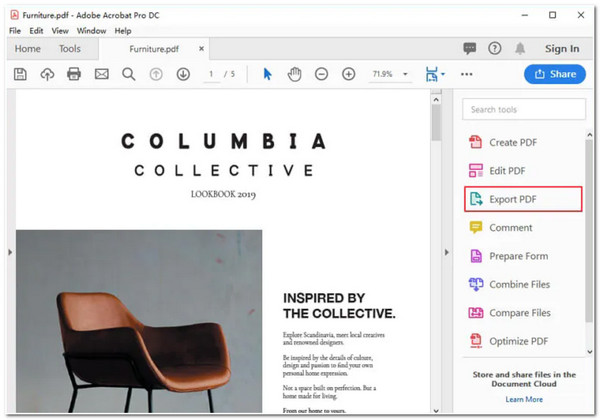Viewport: 600px width, 420px height.
Task: Zoom in with plus icon
Action: click(x=349, y=74)
